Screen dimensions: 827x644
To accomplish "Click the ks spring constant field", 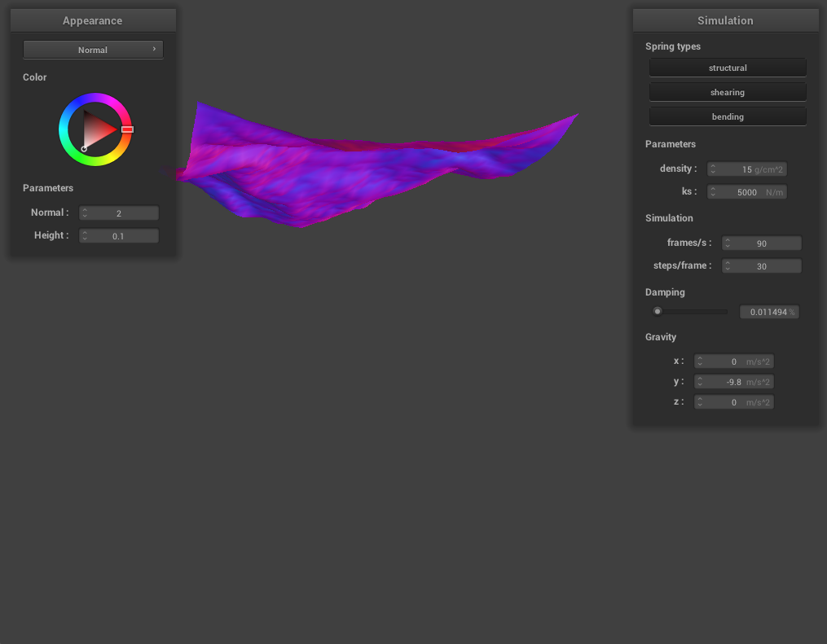I will click(747, 192).
